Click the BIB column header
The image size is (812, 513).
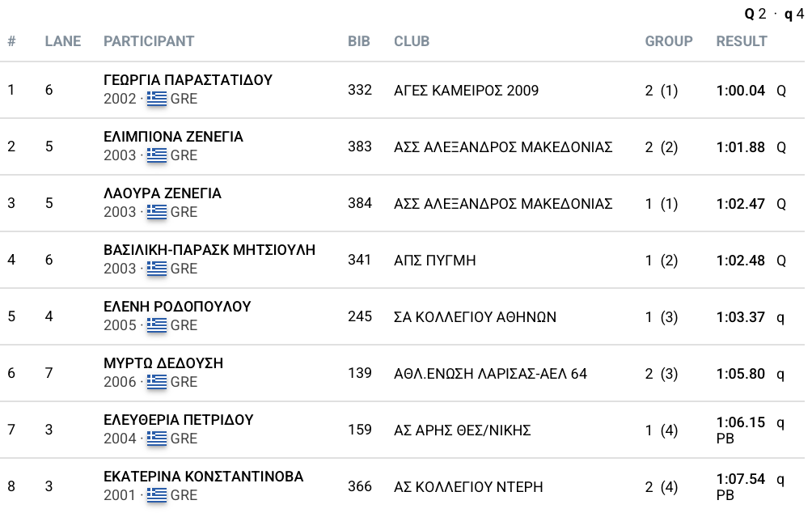[x=358, y=41]
